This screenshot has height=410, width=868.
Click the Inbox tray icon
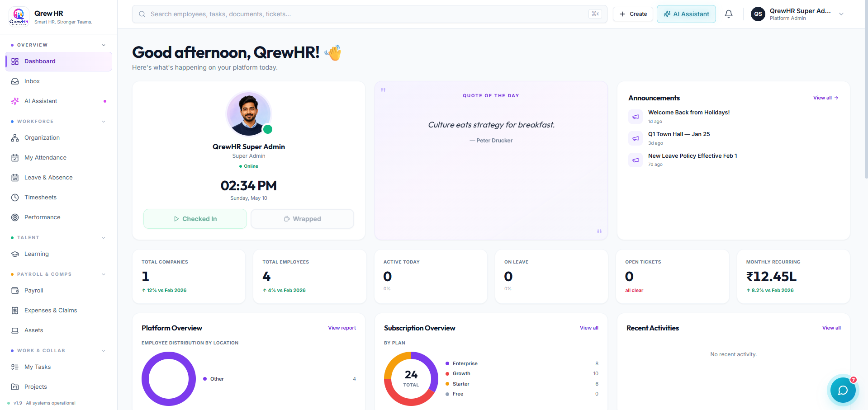(x=15, y=81)
